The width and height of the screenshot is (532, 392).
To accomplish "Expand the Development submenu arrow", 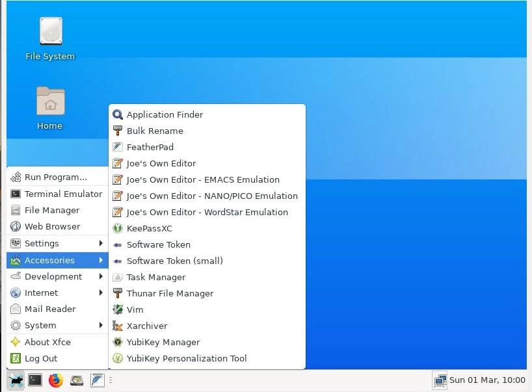I will click(101, 276).
